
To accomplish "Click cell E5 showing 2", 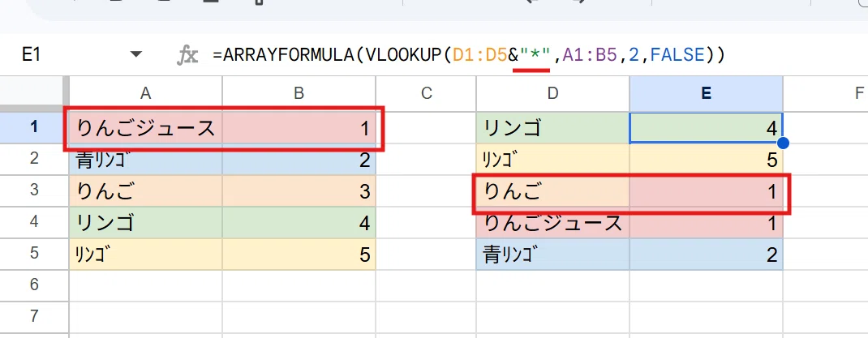I will [x=706, y=254].
